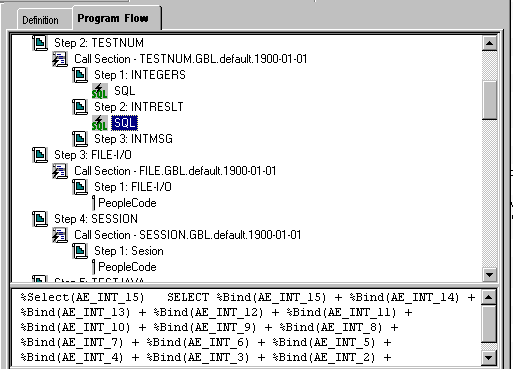
Task: Select the Step 1: INTEGERS row
Action: pos(140,75)
